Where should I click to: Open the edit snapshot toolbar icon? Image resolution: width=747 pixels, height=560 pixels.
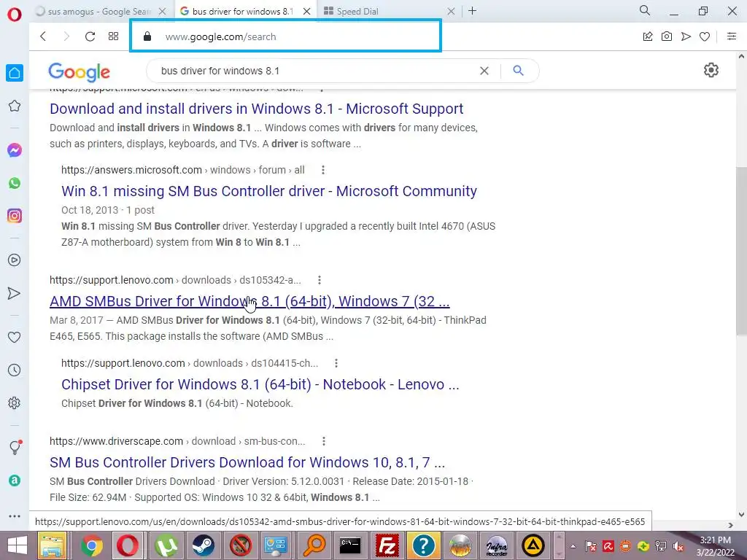point(648,36)
